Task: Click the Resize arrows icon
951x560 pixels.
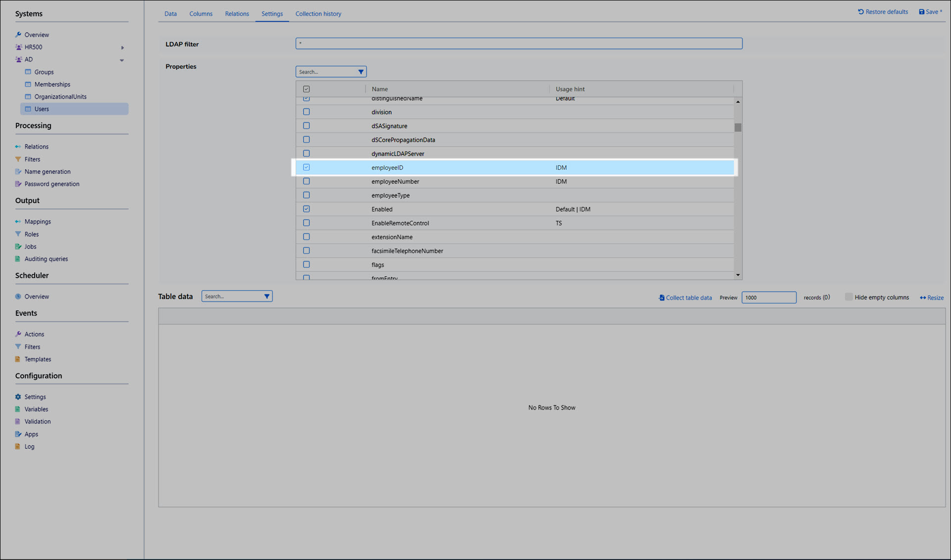Action: [x=923, y=298]
